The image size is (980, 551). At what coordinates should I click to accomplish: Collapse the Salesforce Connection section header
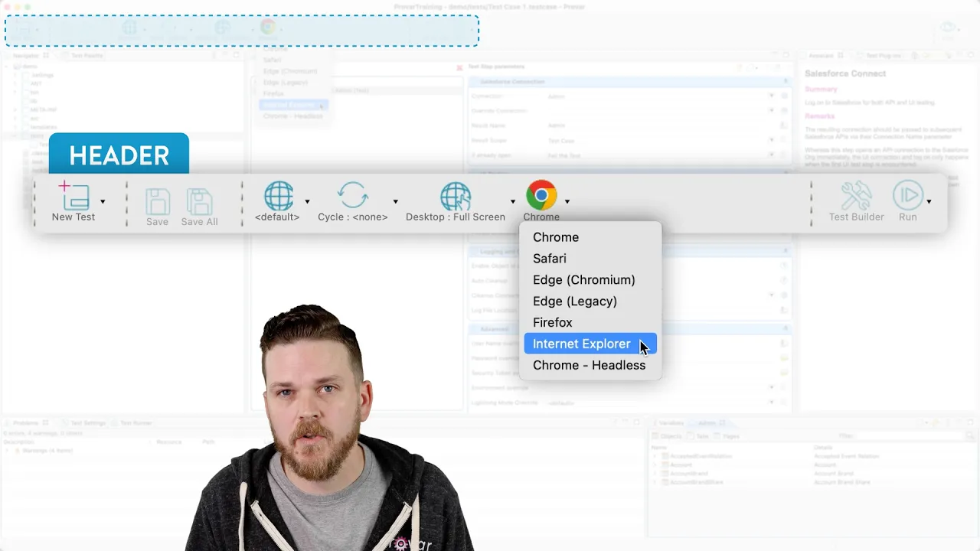point(629,82)
